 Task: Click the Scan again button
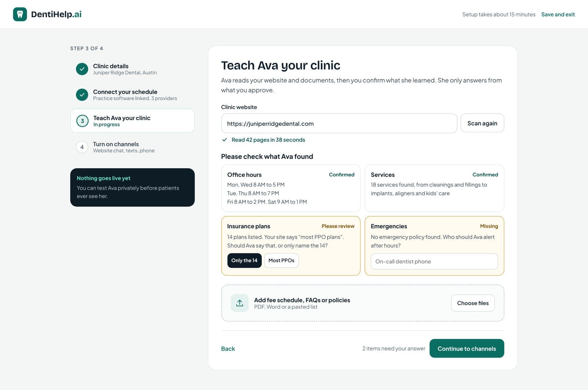coord(482,123)
